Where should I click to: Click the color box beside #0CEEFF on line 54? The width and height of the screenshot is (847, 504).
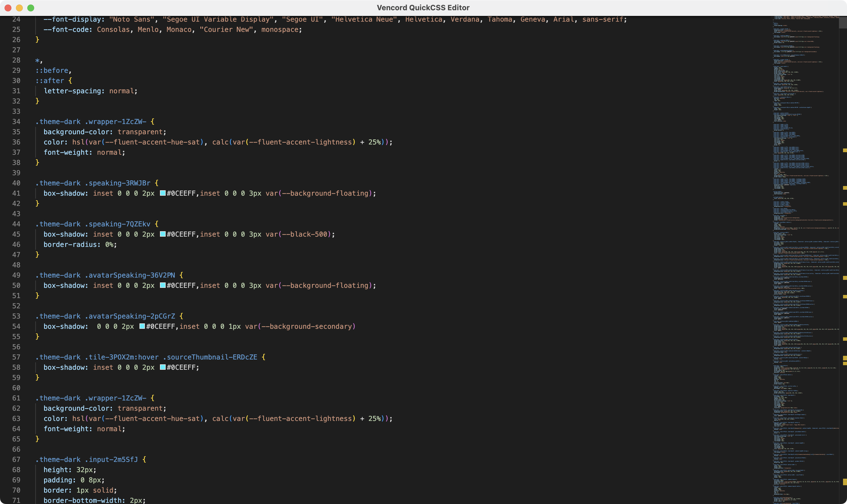(x=141, y=327)
